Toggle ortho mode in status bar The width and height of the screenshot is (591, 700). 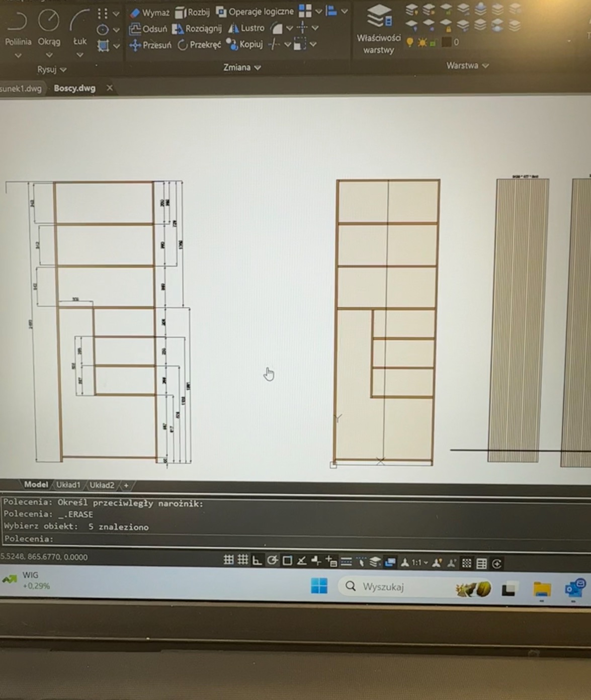click(x=257, y=561)
